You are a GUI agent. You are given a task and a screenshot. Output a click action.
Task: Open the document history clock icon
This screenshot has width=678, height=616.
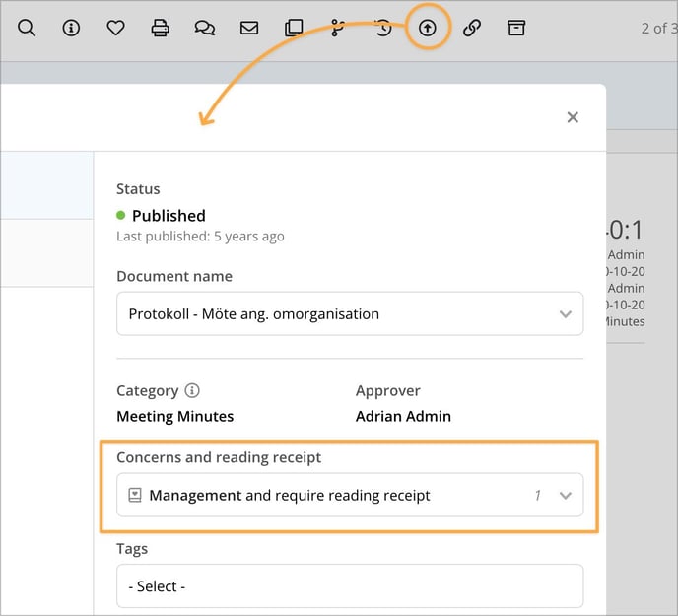point(383,28)
